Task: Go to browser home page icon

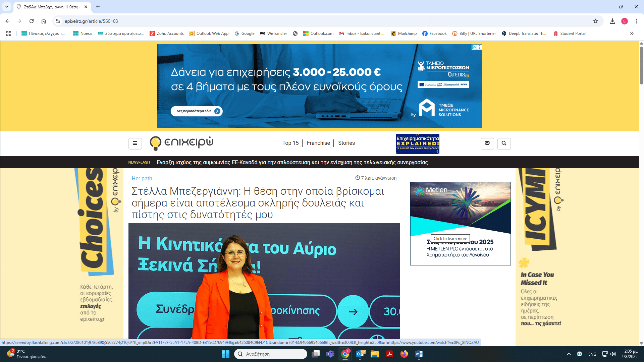Action: 44,21
